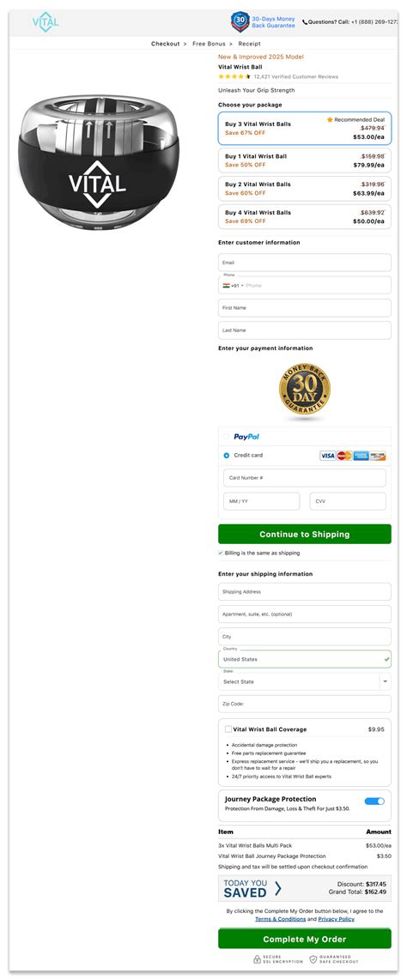
Task: Click the Vital logo in header
Action: tap(46, 21)
